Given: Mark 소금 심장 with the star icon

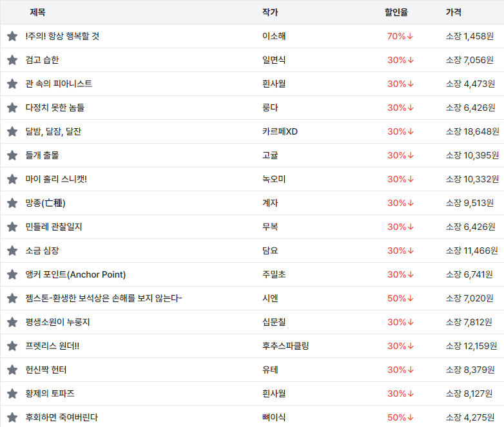Looking at the screenshot, I should [x=12, y=251].
